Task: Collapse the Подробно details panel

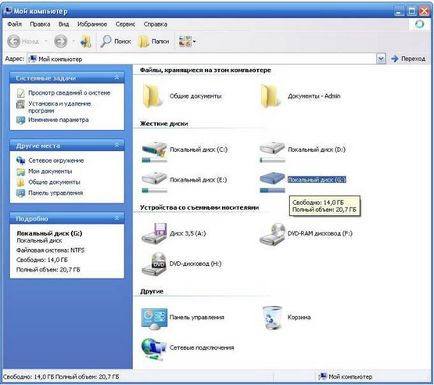Action: pos(117,218)
